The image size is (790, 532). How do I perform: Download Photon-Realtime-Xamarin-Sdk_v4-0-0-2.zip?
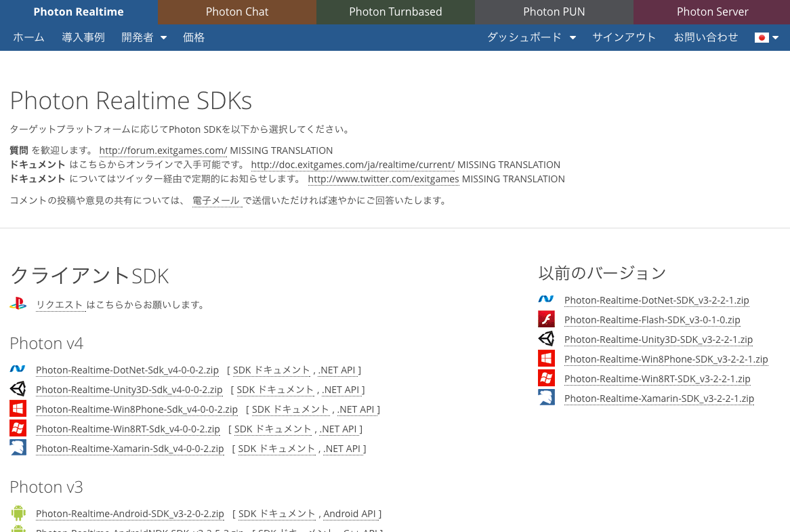(x=129, y=449)
